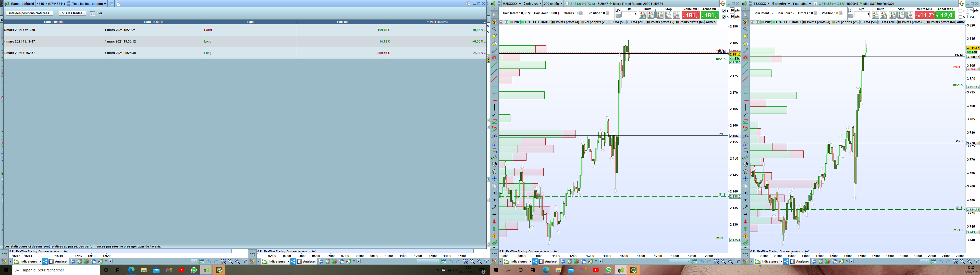980x275 pixels.
Task: Select the alert bell tool in Russell sidebar
Action: point(494,36)
